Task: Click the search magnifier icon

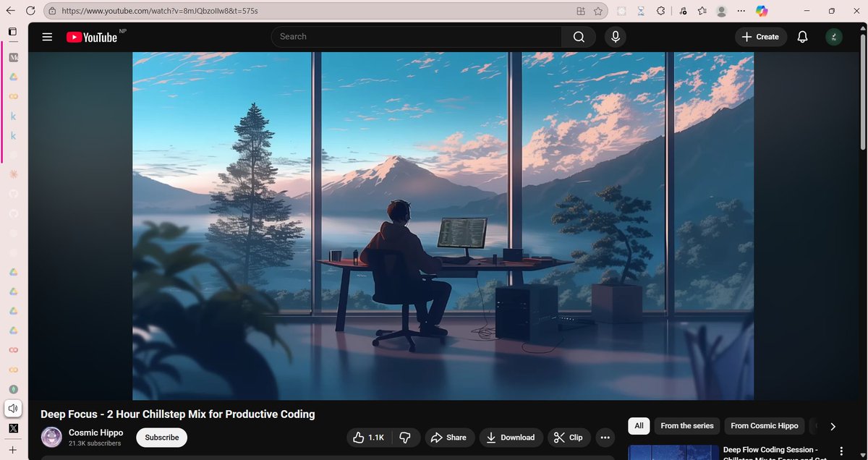Action: pyautogui.click(x=578, y=36)
